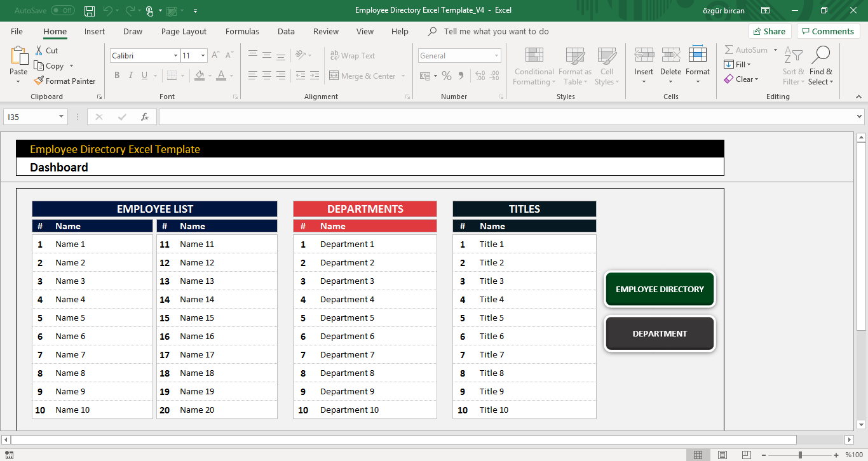Click the EMPLOYEE DIRECTORY button
This screenshot has height=461, width=868.
click(660, 289)
